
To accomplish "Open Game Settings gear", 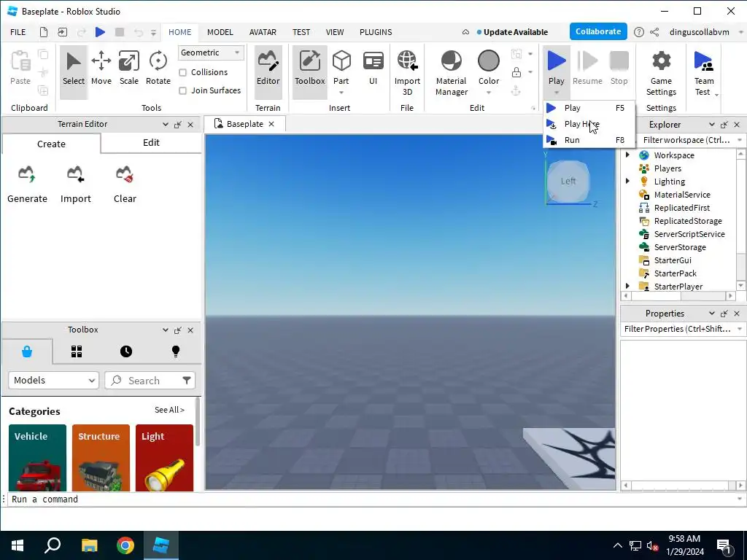I will click(661, 72).
